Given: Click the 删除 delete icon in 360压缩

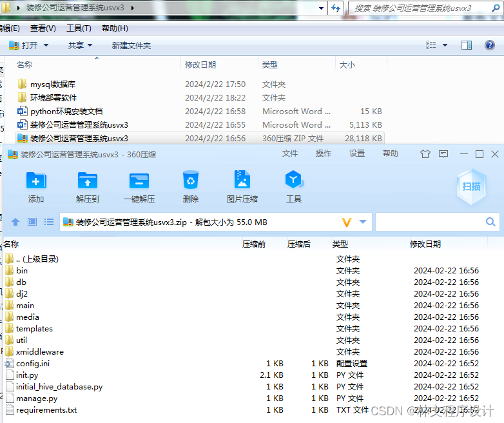Looking at the screenshot, I should pyautogui.click(x=191, y=180).
